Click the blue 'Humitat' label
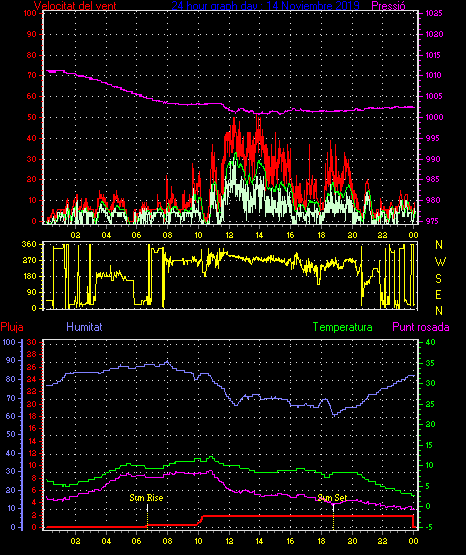 tap(84, 327)
